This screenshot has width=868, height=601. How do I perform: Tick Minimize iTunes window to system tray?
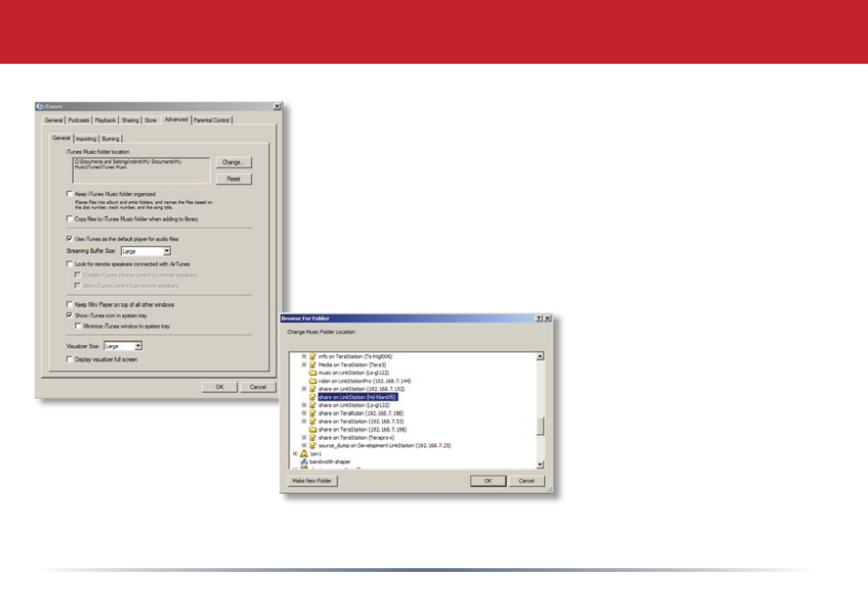pos(78,326)
